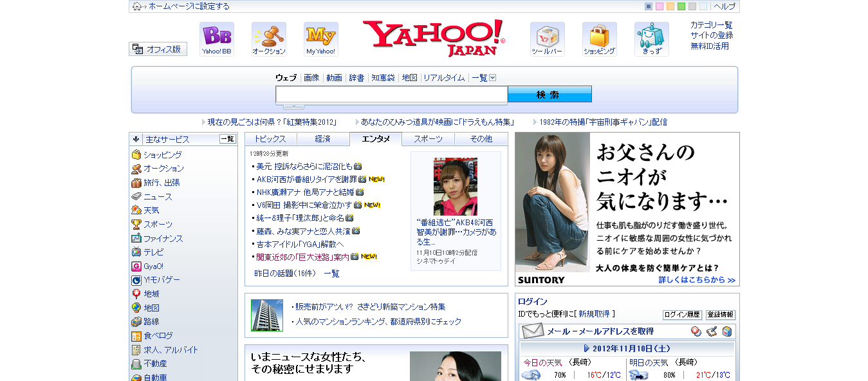Screen dimensions: 868x381
Task: Open the ログイン履歴 button
Action: [x=682, y=315]
